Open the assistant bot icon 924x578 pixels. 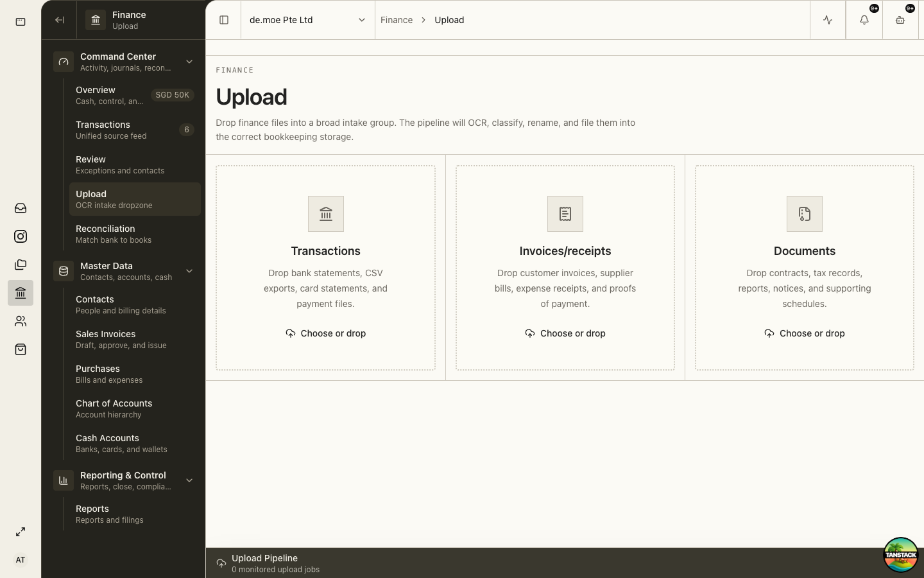(x=900, y=20)
